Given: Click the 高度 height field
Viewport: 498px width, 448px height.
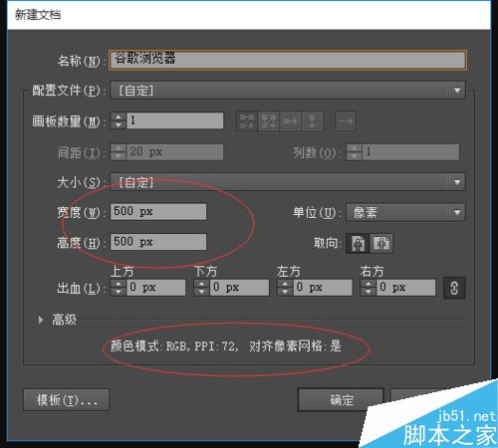Looking at the screenshot, I should pyautogui.click(x=158, y=242).
